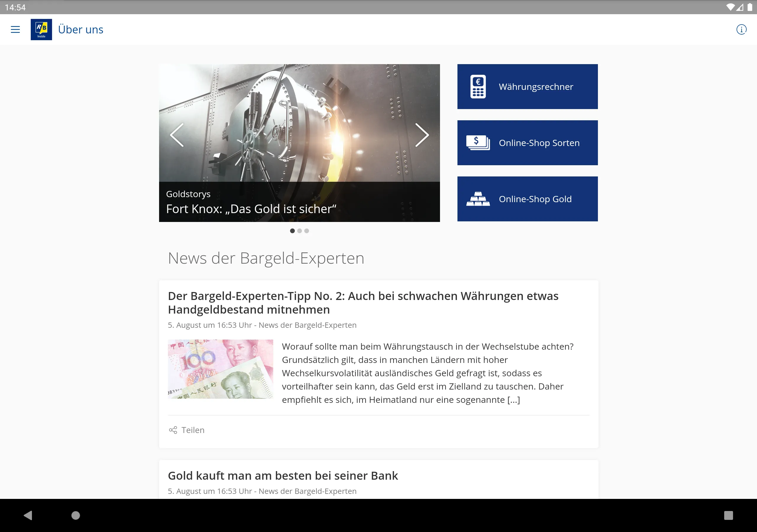757x532 pixels.
Task: Tap date line under Gold kauft article
Action: click(262, 492)
